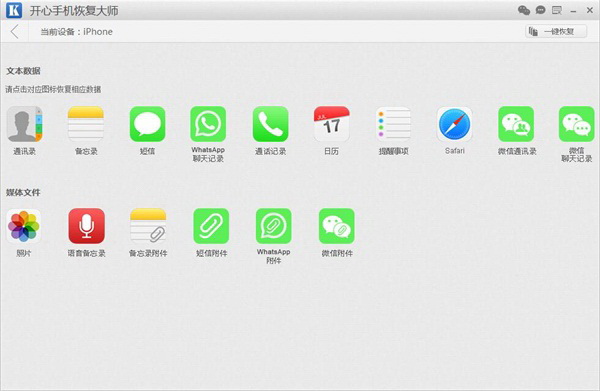600x391 pixels.
Task: Click the 请点击对应图标恢复相应数据 hint text
Action: (53, 89)
